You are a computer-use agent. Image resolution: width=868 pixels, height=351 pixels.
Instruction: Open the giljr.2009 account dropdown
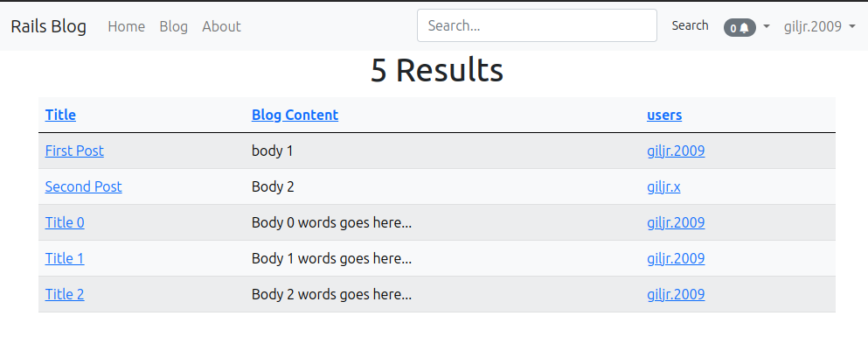[820, 26]
